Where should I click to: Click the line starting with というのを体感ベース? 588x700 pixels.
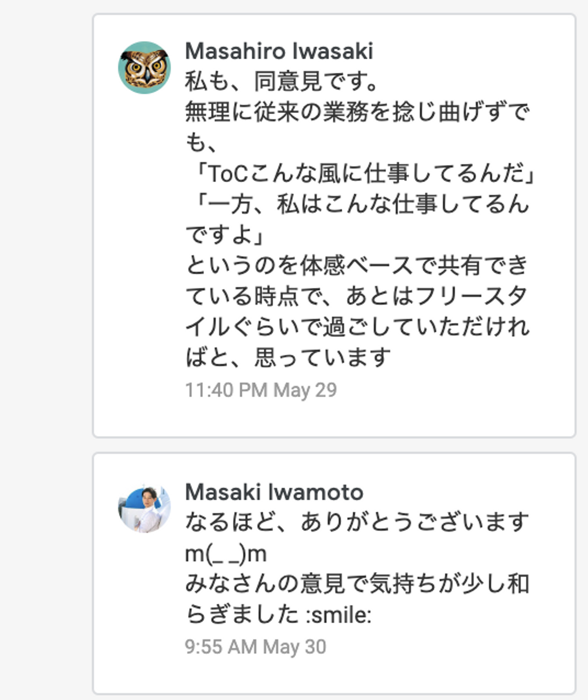357,265
